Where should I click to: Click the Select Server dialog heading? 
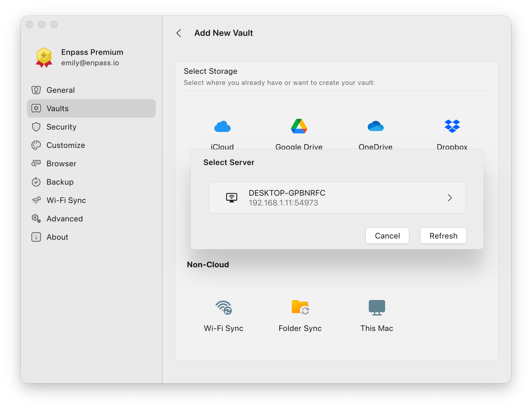(x=229, y=162)
